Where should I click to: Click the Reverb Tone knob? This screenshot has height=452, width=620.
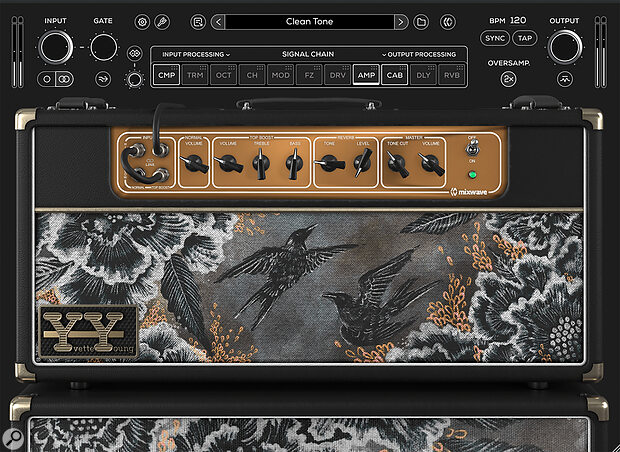click(x=330, y=164)
